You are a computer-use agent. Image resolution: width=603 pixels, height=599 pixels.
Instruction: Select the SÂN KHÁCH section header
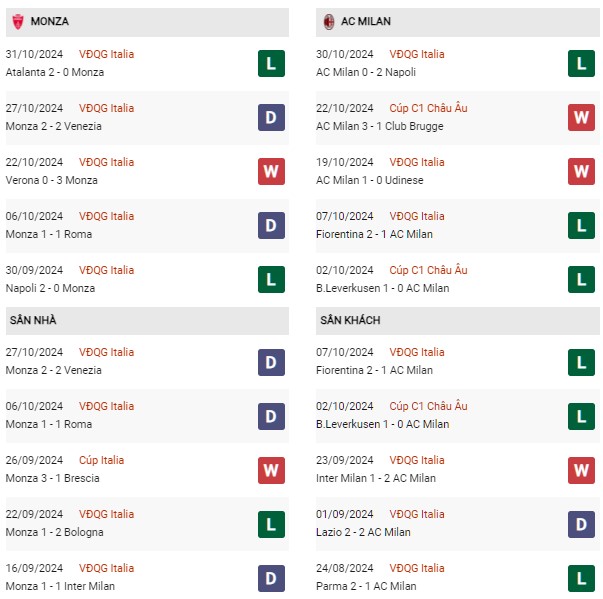pos(458,321)
